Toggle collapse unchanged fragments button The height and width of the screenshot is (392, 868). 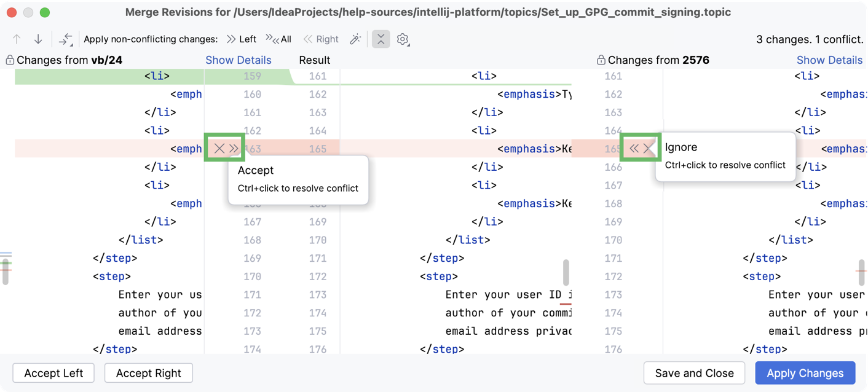pos(381,39)
